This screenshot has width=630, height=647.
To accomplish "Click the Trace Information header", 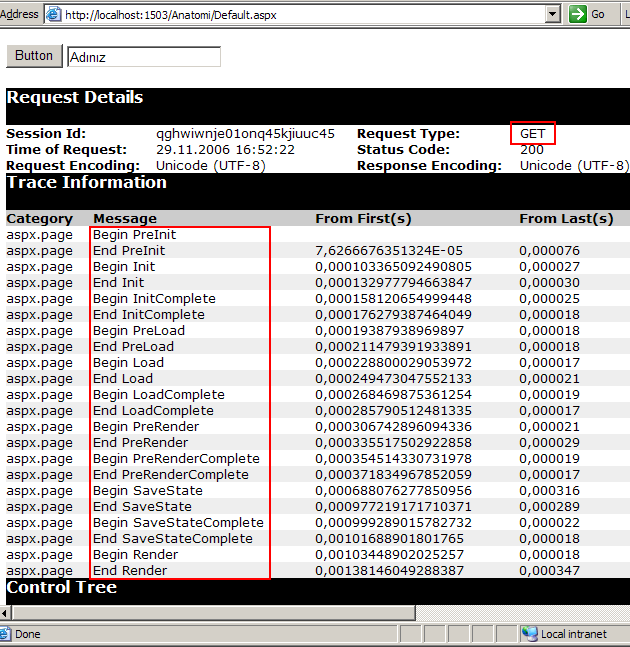I will tap(87, 182).
